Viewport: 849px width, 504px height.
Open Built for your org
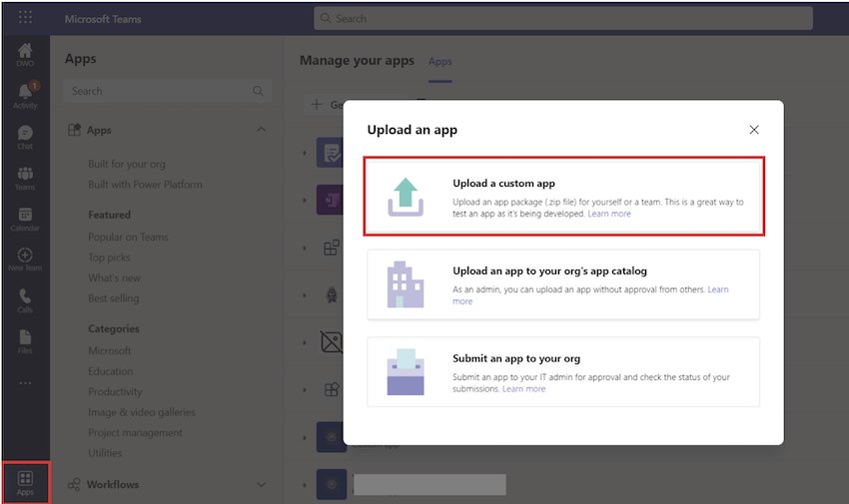[x=127, y=164]
